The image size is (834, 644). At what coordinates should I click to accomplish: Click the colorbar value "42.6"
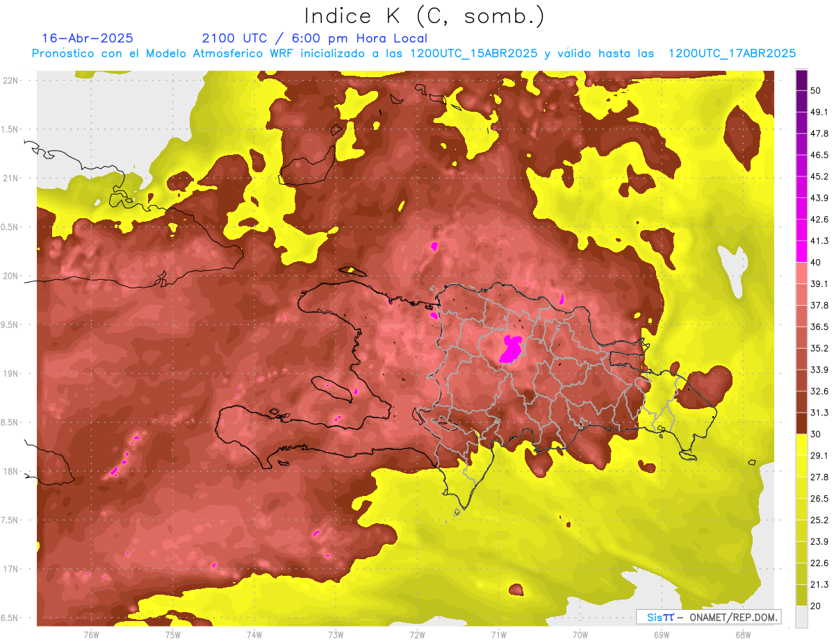[819, 220]
